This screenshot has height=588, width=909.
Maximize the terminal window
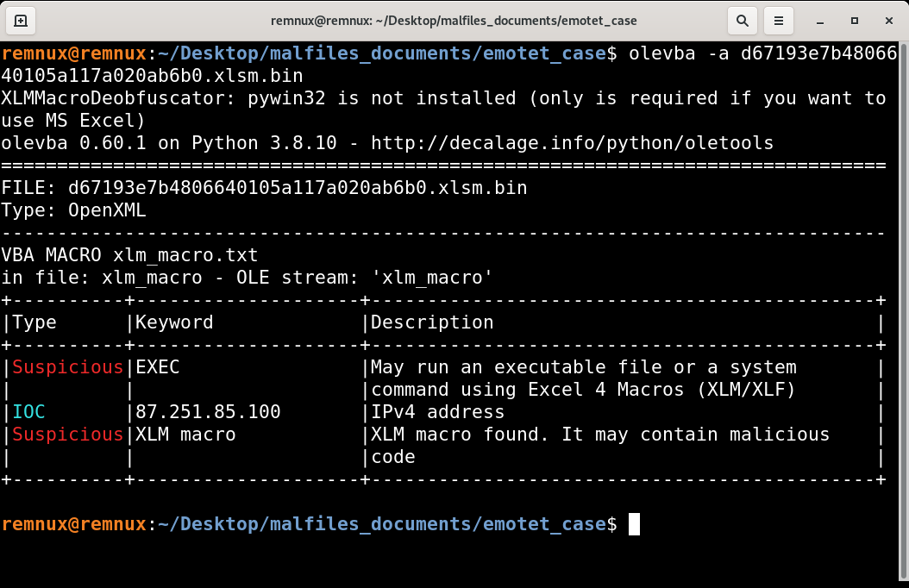tap(855, 20)
